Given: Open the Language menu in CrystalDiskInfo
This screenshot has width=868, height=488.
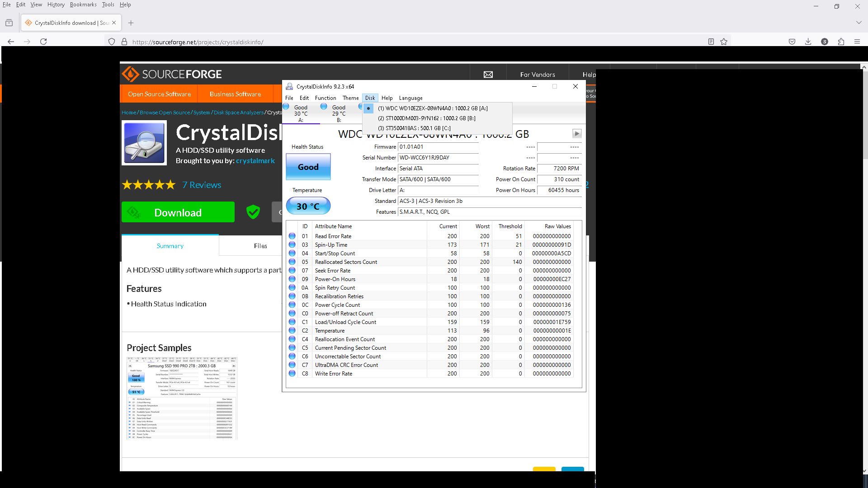Looking at the screenshot, I should pyautogui.click(x=410, y=98).
